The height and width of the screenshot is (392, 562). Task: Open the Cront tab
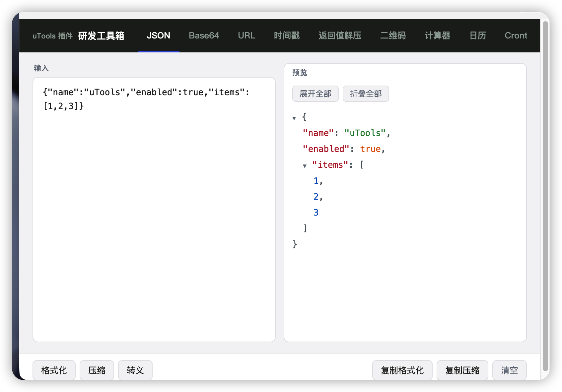pyautogui.click(x=516, y=35)
